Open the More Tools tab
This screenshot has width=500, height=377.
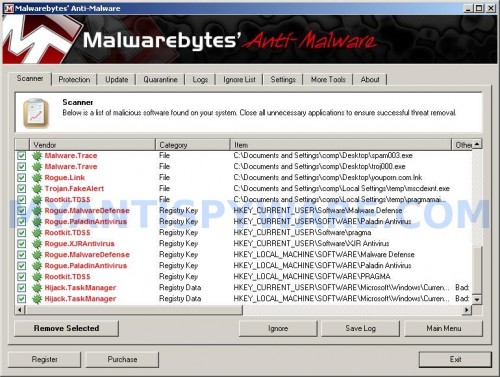click(328, 80)
